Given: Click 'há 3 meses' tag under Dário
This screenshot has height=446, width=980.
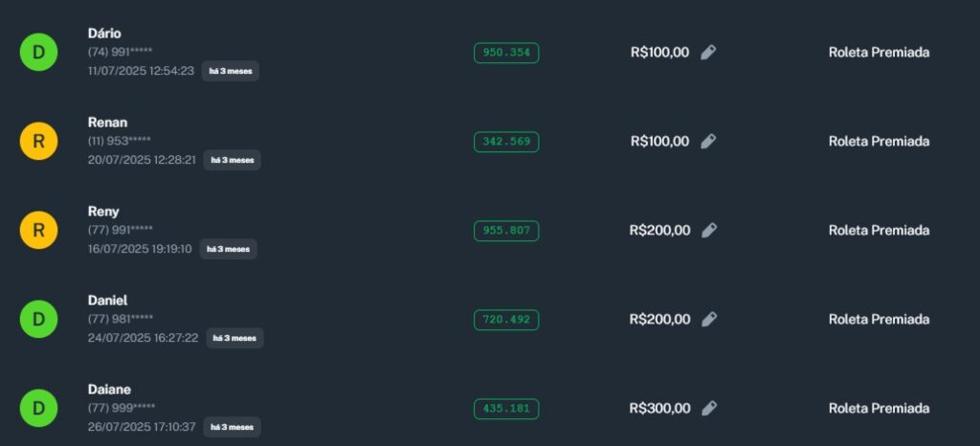Looking at the screenshot, I should [x=230, y=71].
